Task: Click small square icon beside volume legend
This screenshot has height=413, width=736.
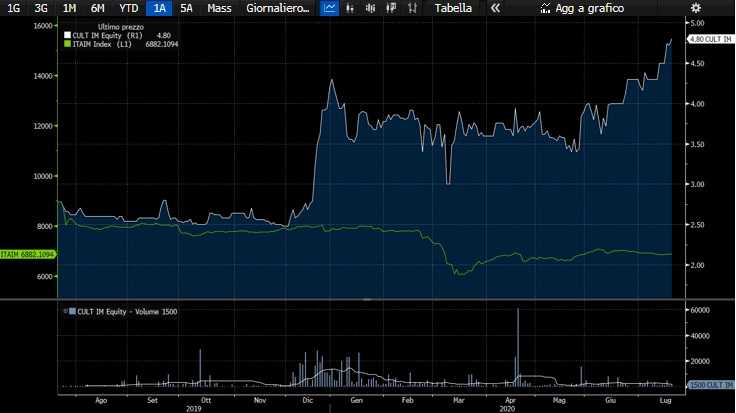Action: click(71, 312)
